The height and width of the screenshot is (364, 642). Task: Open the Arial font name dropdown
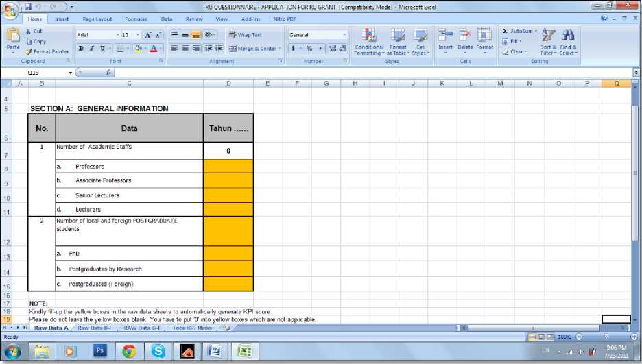(x=117, y=35)
